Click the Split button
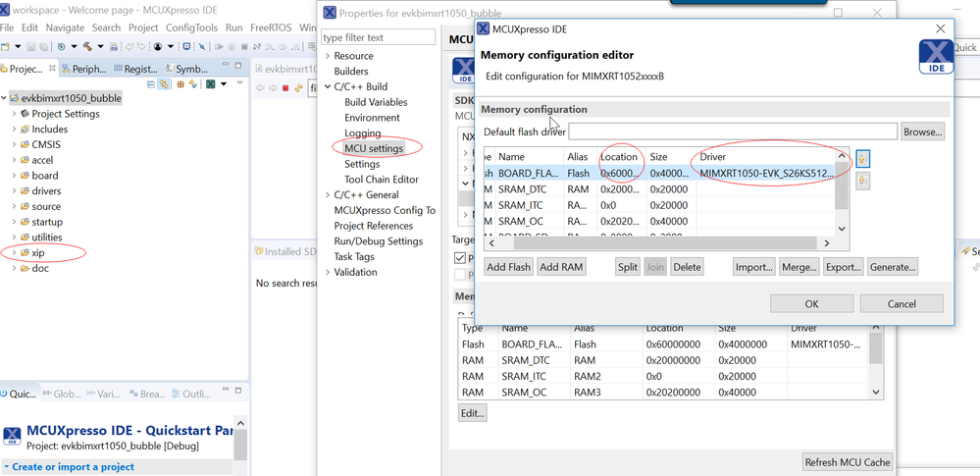Viewport: 980px width, 476px height. [628, 267]
